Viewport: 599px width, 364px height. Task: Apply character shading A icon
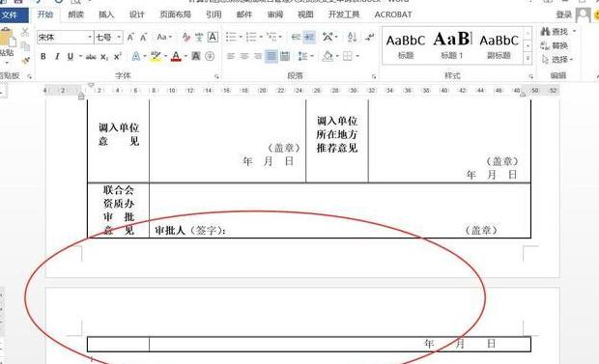196,57
